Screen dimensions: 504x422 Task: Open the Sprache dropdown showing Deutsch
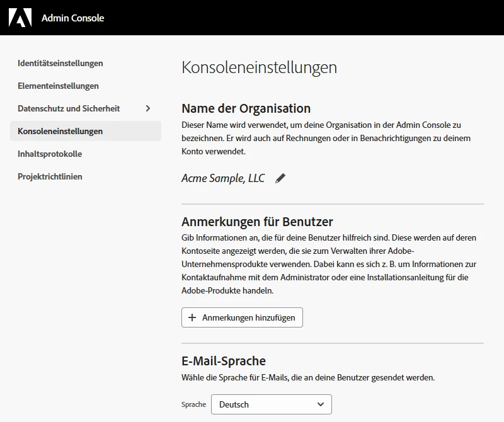coord(272,404)
